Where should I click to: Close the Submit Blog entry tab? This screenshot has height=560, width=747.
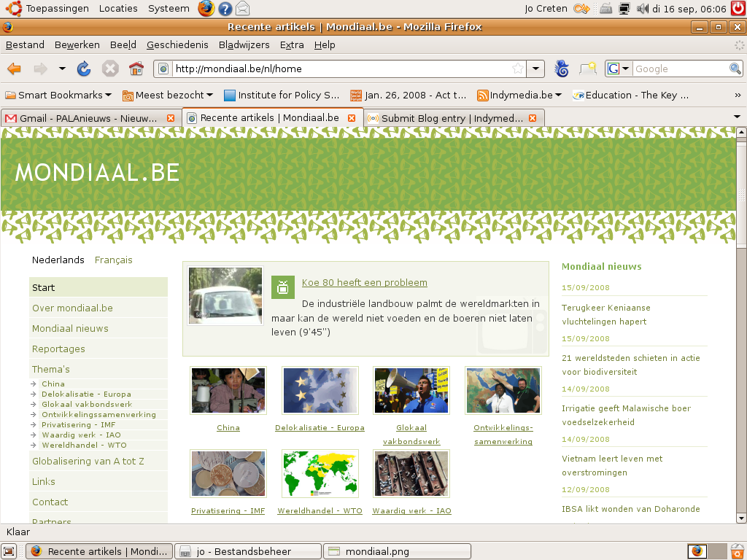pos(533,118)
